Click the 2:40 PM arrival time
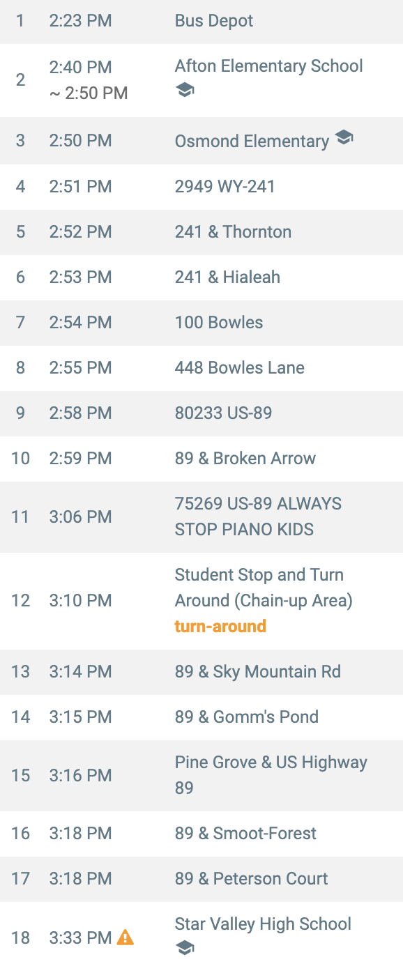Screen dimensions: 403x980 tap(81, 67)
